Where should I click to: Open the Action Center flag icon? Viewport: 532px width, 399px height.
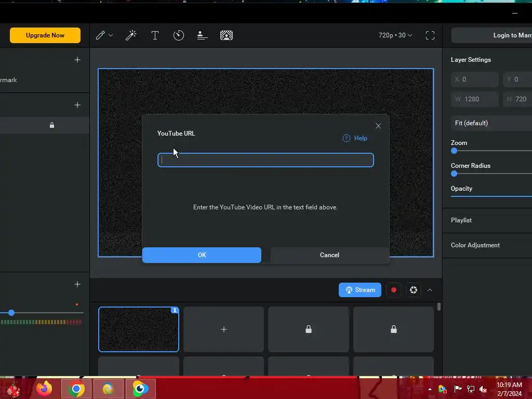[457, 389]
